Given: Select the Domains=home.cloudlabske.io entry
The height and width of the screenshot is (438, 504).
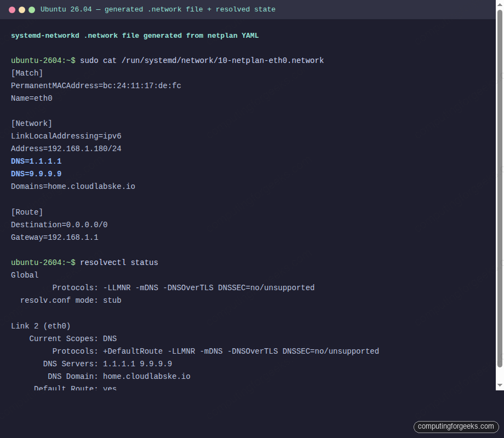Looking at the screenshot, I should click(x=73, y=186).
